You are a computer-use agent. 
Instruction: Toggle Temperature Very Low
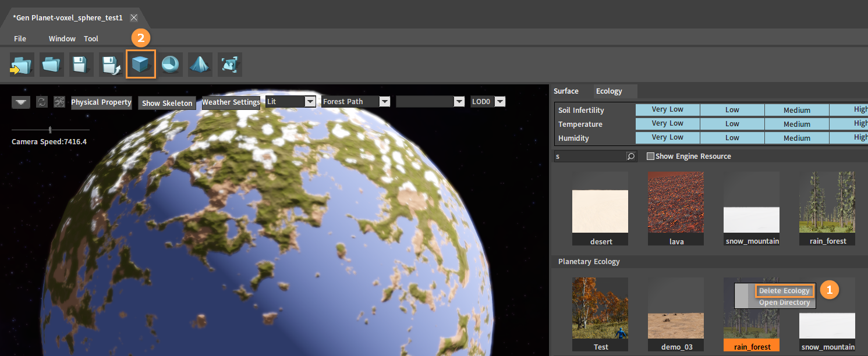[x=667, y=123]
